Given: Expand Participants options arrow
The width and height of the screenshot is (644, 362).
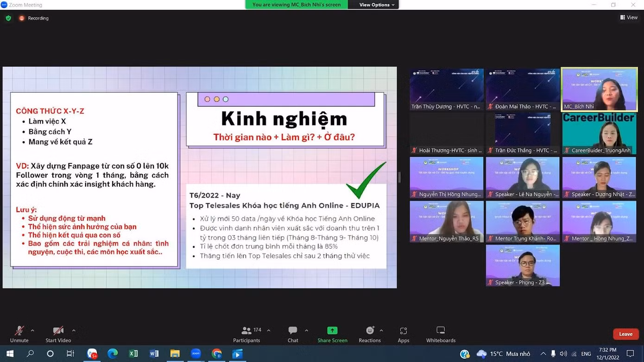Looking at the screenshot, I should [x=269, y=331].
